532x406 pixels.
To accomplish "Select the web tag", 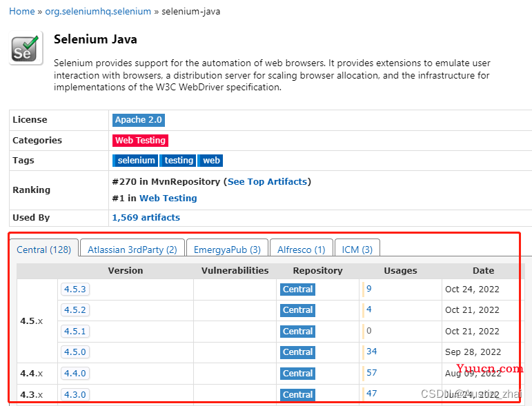I will 210,161.
